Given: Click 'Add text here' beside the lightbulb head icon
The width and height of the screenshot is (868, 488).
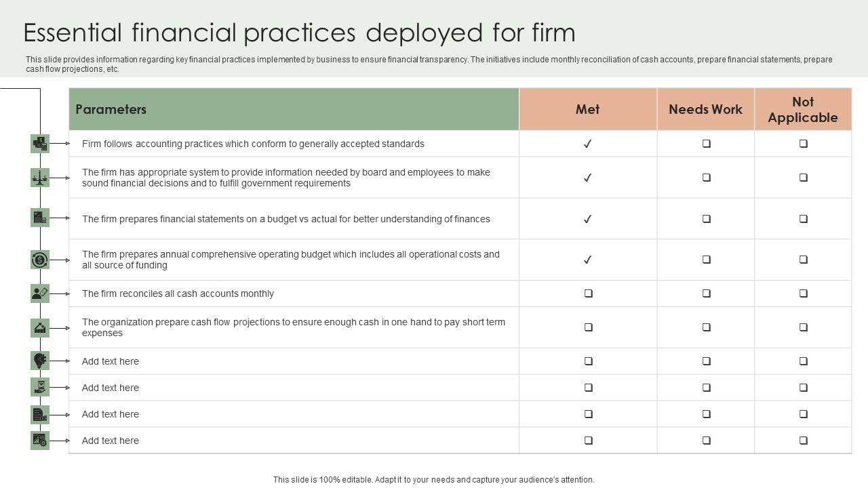Looking at the screenshot, I should [111, 361].
